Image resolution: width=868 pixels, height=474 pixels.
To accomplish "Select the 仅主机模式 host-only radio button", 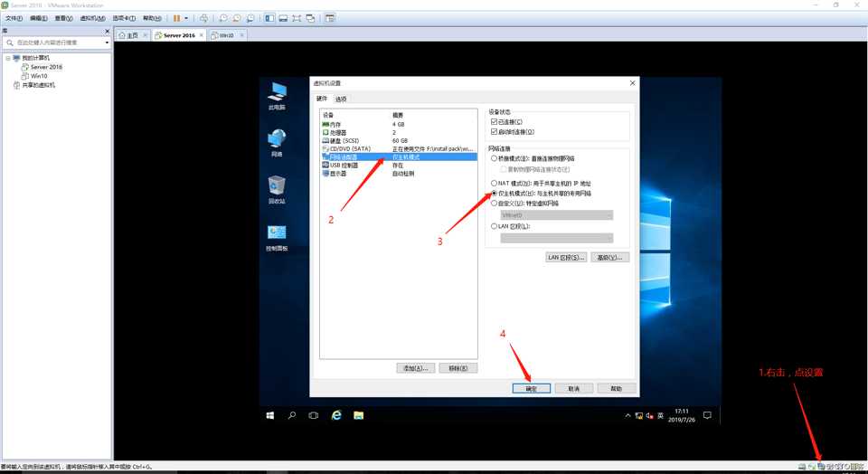I will pos(494,194).
